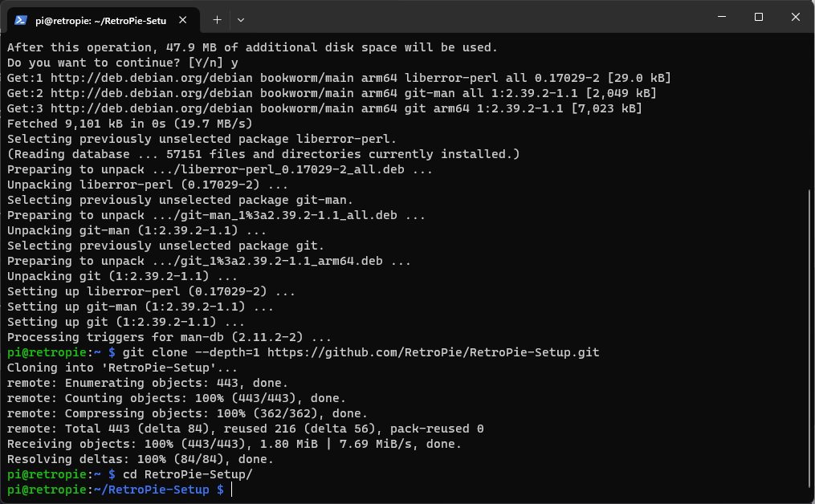Open a new tab with plus button

pos(217,19)
